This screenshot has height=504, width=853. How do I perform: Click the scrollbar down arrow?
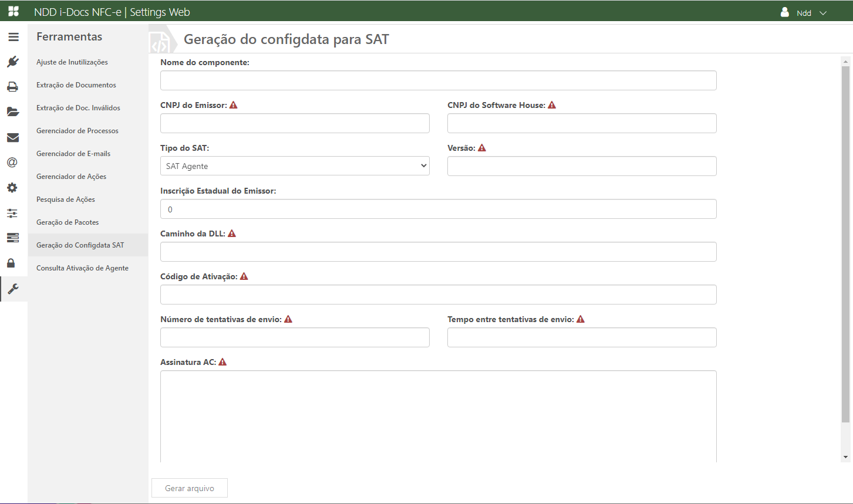point(845,457)
